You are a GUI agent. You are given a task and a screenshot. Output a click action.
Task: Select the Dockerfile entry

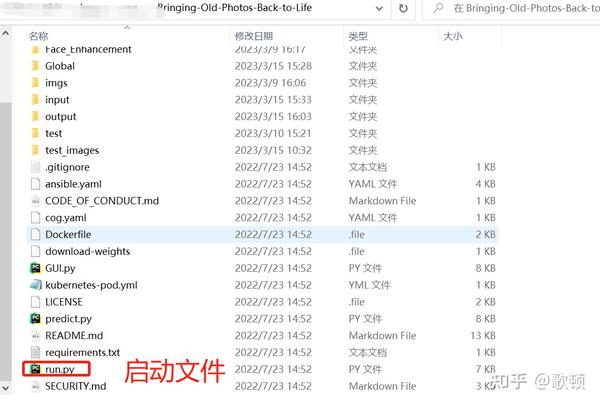(262, 234)
